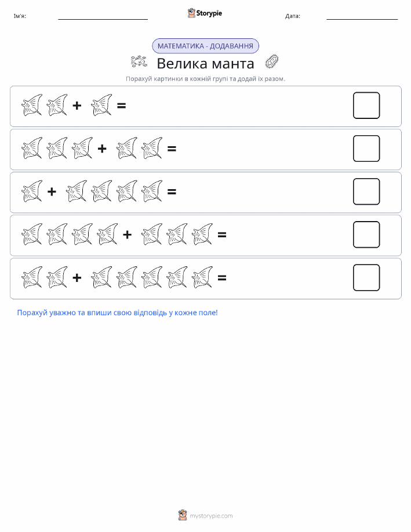Select the answer box in the third row
411x532 pixels.
coord(366,191)
